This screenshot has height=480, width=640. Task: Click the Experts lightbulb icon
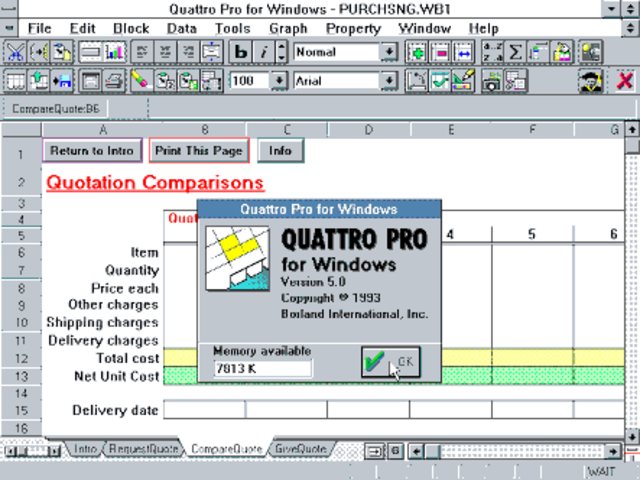click(x=590, y=52)
